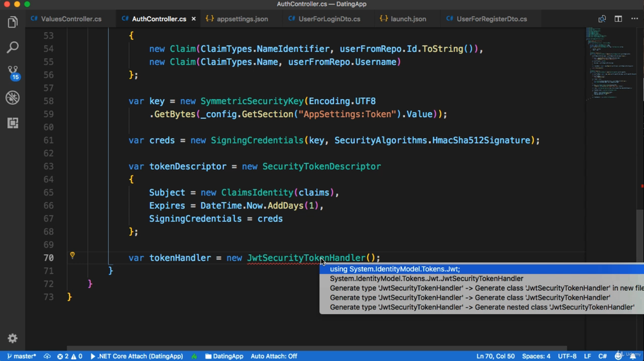Viewport: 644px width, 361px height.
Task: Open Source Control icon with 15 badge
Action: click(13, 73)
